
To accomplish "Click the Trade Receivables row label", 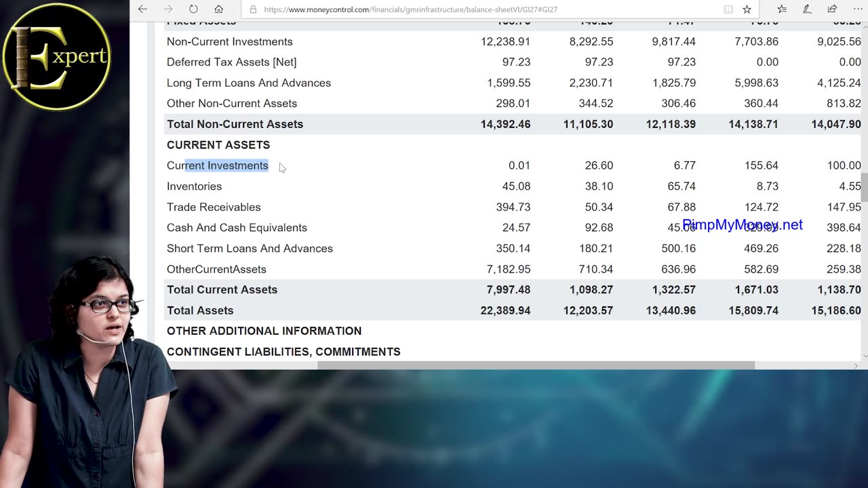I will click(x=214, y=207).
